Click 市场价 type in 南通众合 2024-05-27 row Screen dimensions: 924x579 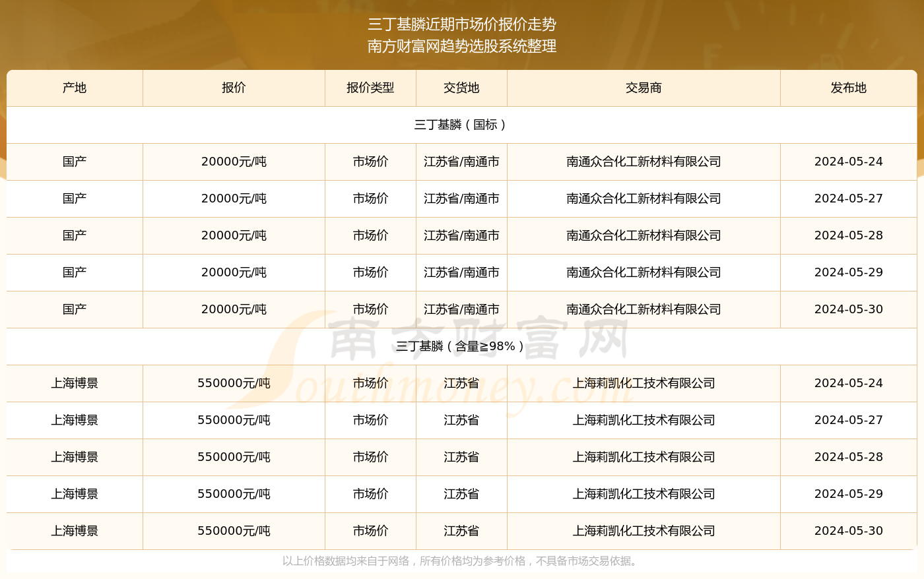pos(370,198)
